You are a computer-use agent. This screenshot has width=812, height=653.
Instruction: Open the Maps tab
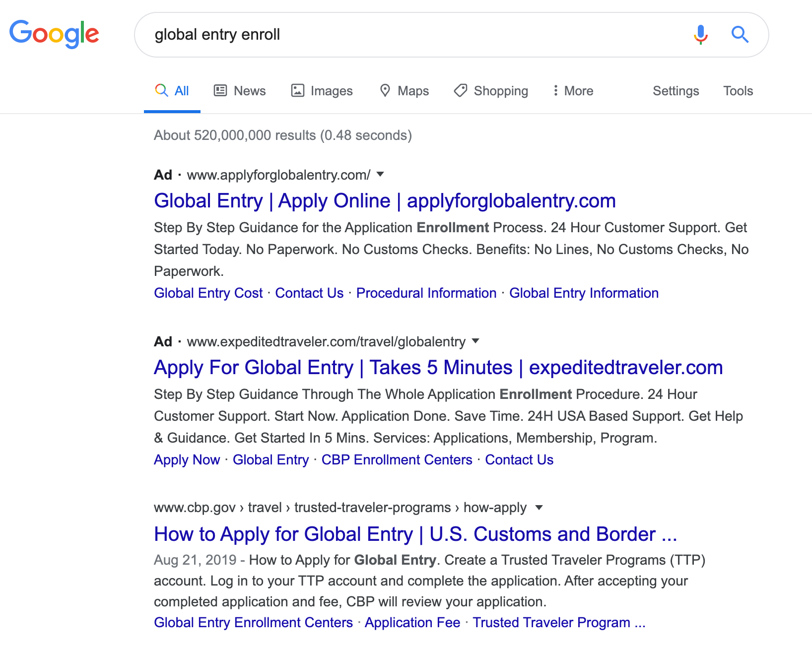(x=404, y=91)
